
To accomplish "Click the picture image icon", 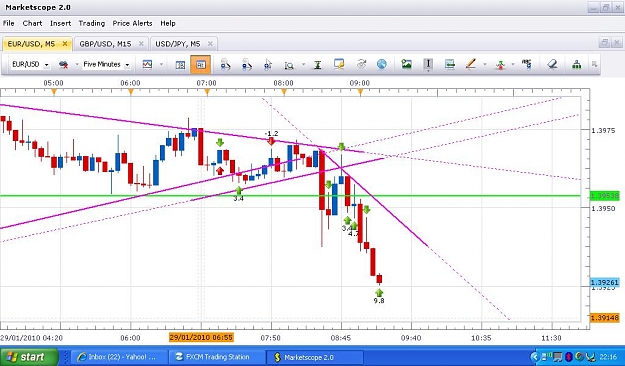I will click(x=406, y=64).
